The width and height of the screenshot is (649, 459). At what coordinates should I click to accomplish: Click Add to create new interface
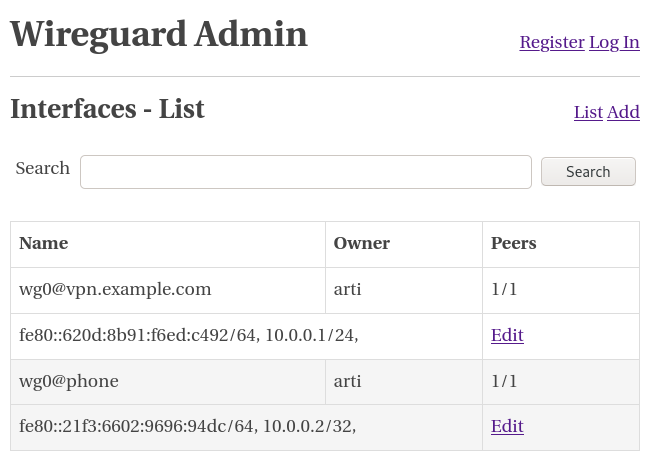pos(623,112)
